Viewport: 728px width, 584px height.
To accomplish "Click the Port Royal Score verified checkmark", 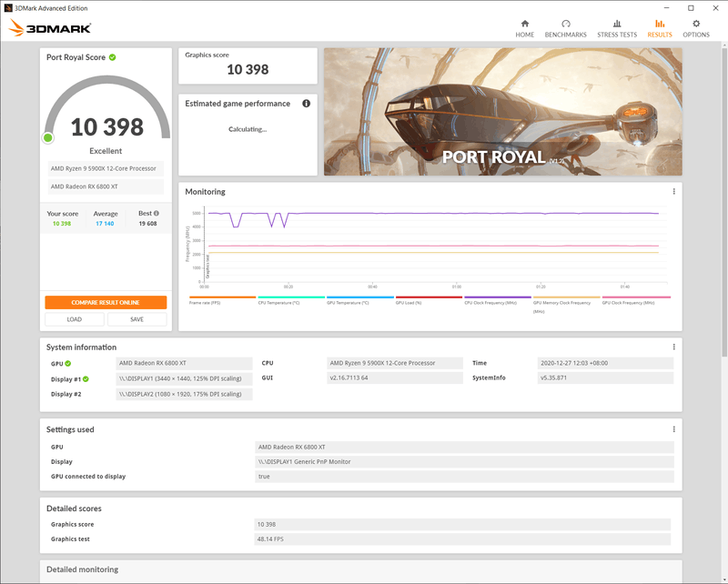I will [112, 57].
